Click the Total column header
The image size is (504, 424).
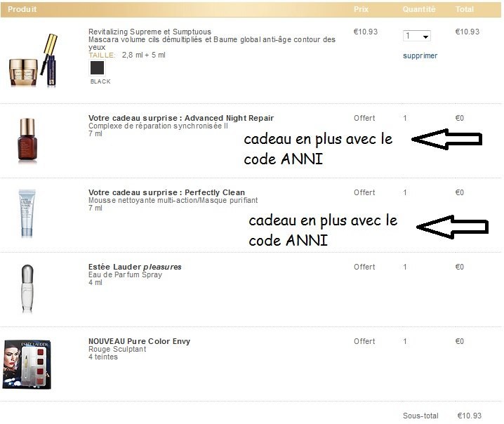tap(465, 9)
